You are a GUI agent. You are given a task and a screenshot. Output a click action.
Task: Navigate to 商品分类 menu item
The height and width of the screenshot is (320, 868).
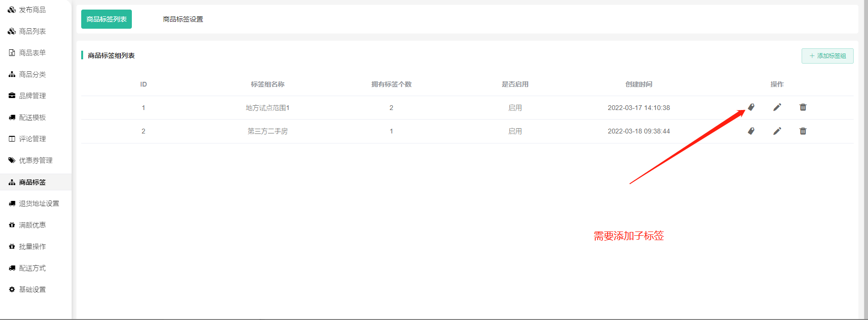click(32, 74)
